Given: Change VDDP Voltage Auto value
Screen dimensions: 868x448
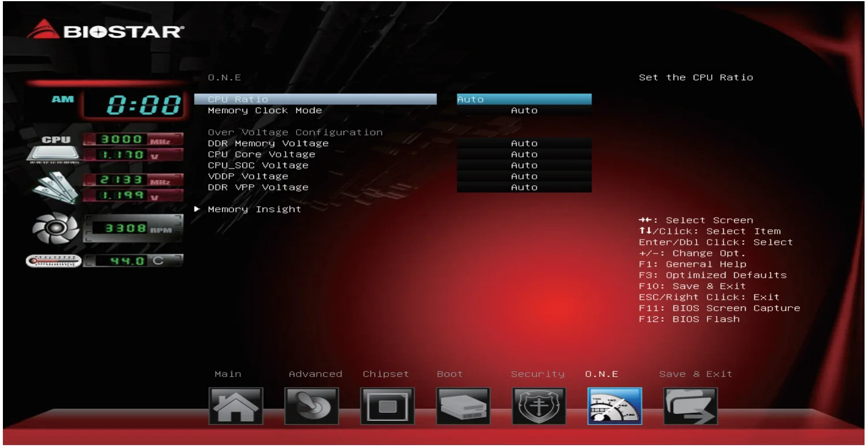Looking at the screenshot, I should pyautogui.click(x=524, y=176).
